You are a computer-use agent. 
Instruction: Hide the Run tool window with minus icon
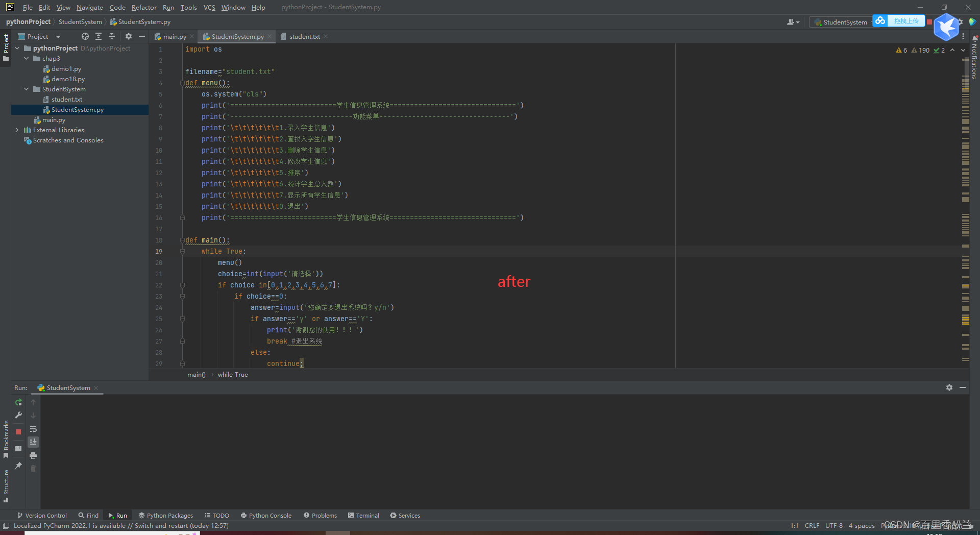coord(963,387)
